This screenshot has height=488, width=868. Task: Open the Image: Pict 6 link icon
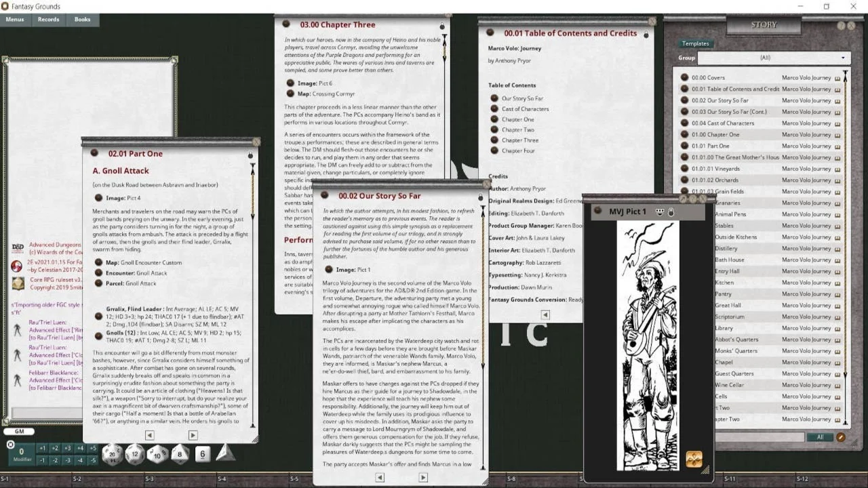point(290,83)
